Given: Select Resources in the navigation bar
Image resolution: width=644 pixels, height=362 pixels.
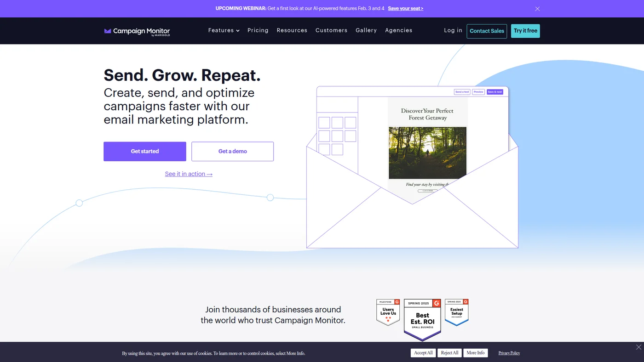Looking at the screenshot, I should tap(292, 30).
